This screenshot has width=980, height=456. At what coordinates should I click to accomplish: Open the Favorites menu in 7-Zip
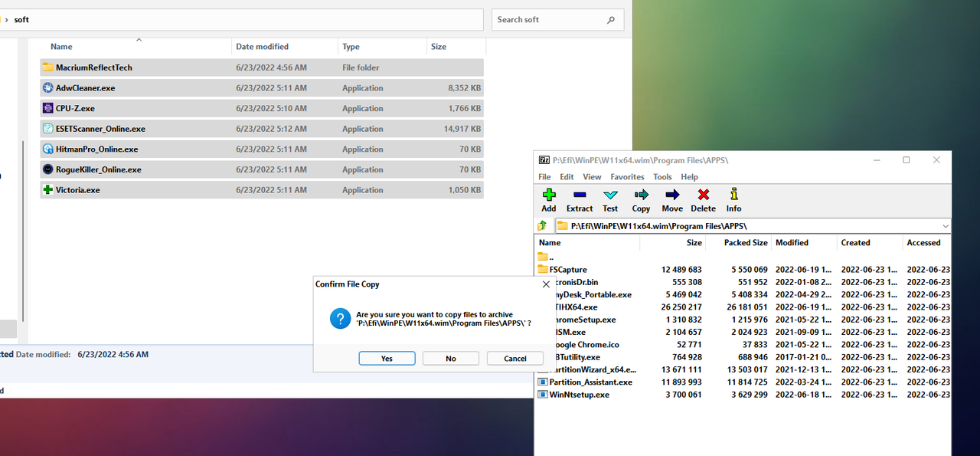tap(627, 177)
